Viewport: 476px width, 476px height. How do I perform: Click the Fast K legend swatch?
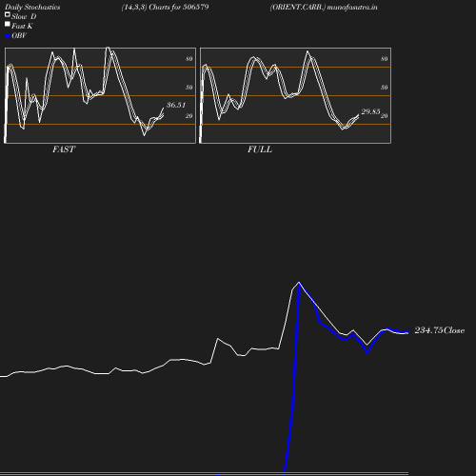coord(8,24)
